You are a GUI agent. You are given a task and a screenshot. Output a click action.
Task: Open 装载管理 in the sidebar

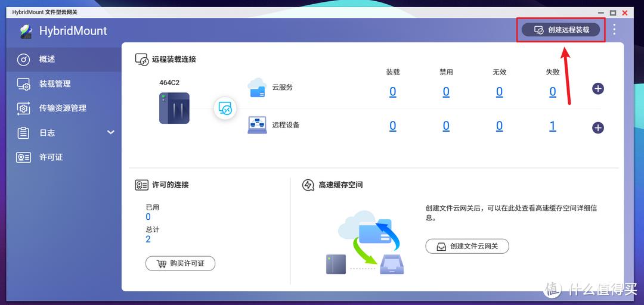[x=55, y=84]
